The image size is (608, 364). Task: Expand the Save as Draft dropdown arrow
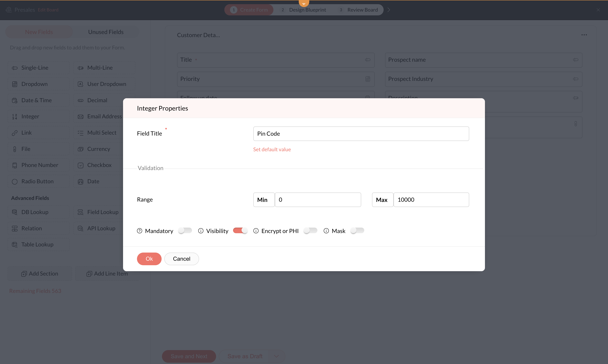point(276,356)
